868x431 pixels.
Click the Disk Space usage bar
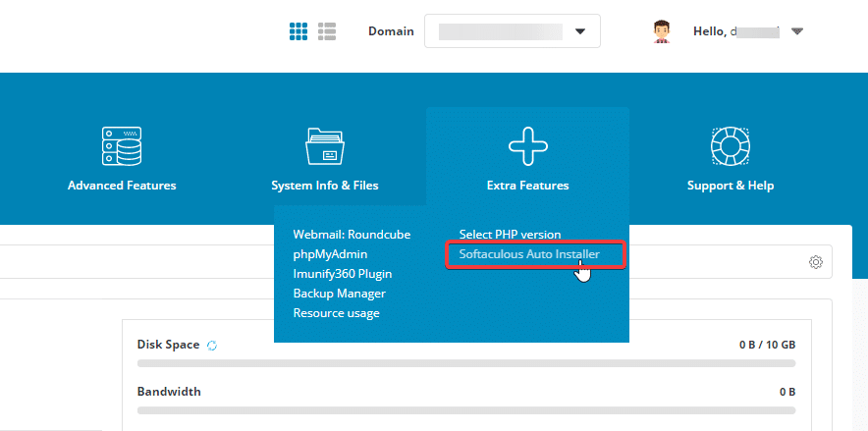pyautogui.click(x=465, y=362)
